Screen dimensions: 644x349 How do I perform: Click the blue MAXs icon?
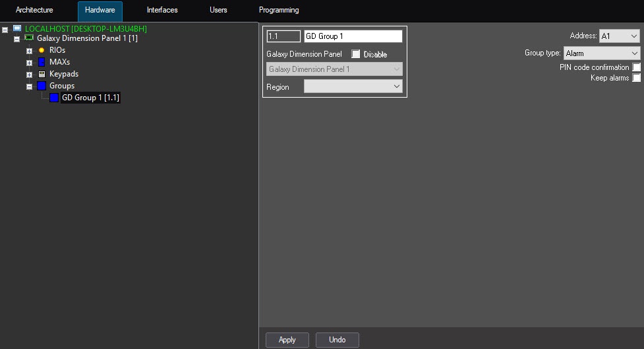pos(42,62)
